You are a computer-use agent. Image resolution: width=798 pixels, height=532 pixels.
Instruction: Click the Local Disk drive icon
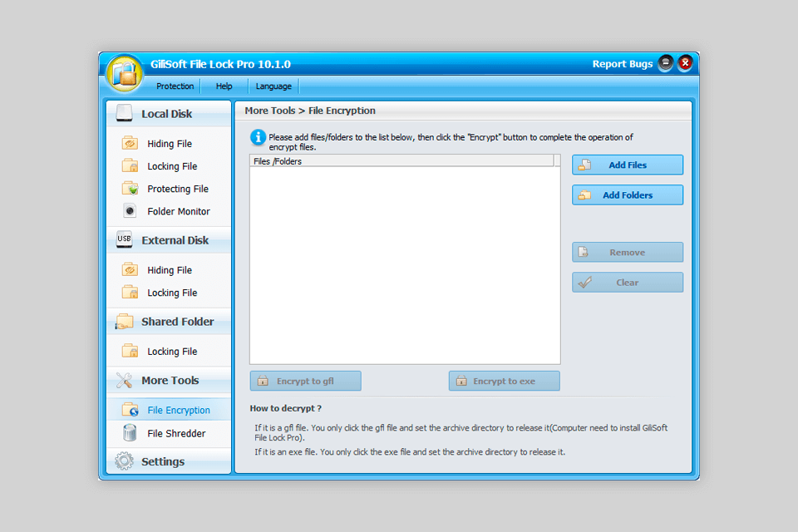point(124,113)
